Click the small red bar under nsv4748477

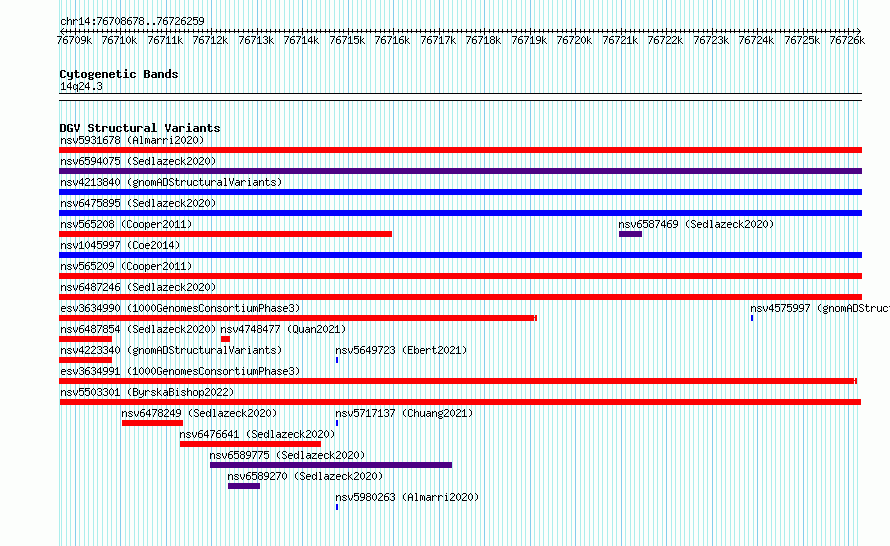[225, 339]
